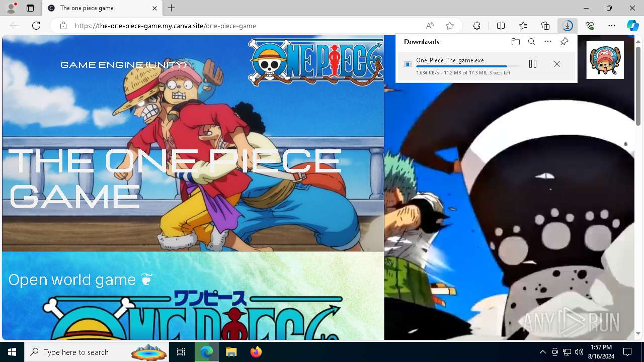Screen dimensions: 644x362
Task: Toggle Split screen view
Action: pyautogui.click(x=501, y=26)
